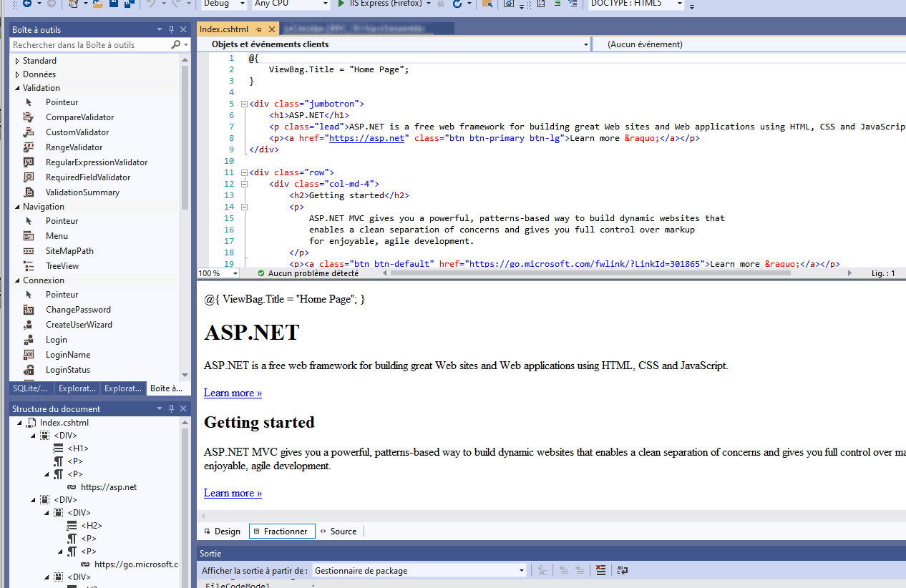906x588 pixels.
Task: Open the SQLite/... bottom panel tab
Action: click(x=31, y=388)
